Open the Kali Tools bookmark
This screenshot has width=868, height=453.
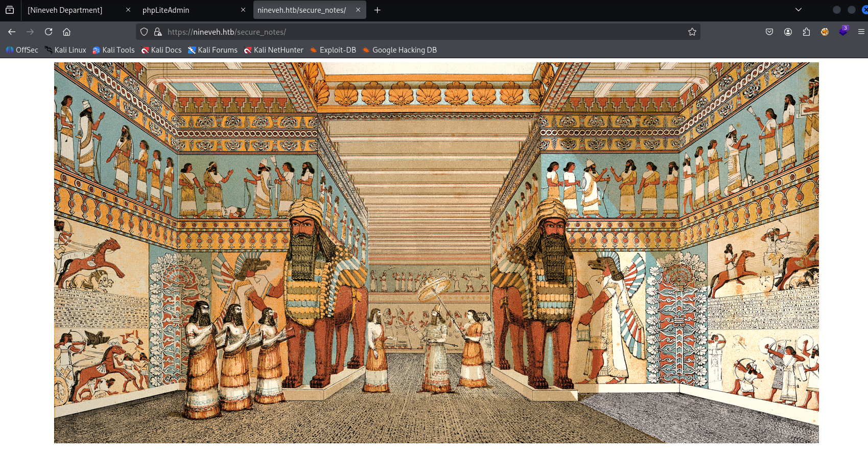click(113, 50)
